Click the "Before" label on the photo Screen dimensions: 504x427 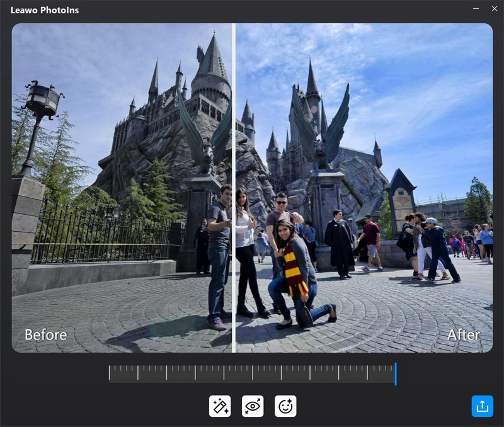[45, 334]
